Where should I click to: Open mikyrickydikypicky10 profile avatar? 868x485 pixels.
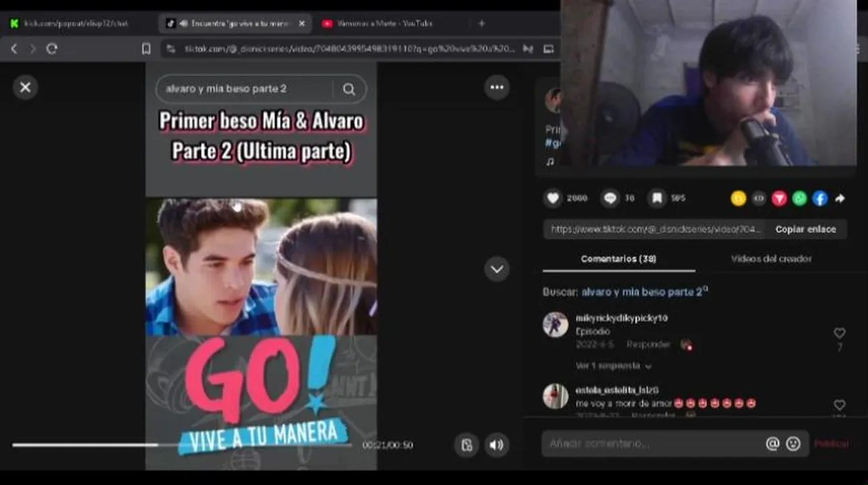(555, 325)
